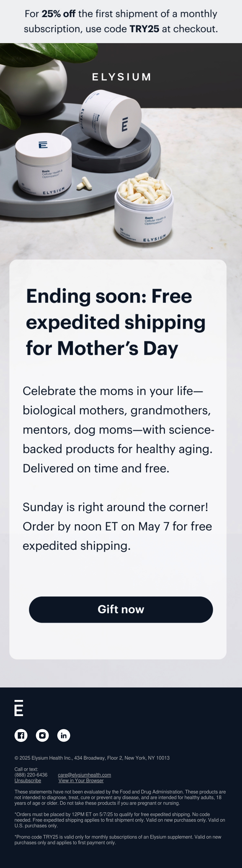Click the ELYSIUM wordmark in hero image
The height and width of the screenshot is (868, 242).
(x=121, y=77)
